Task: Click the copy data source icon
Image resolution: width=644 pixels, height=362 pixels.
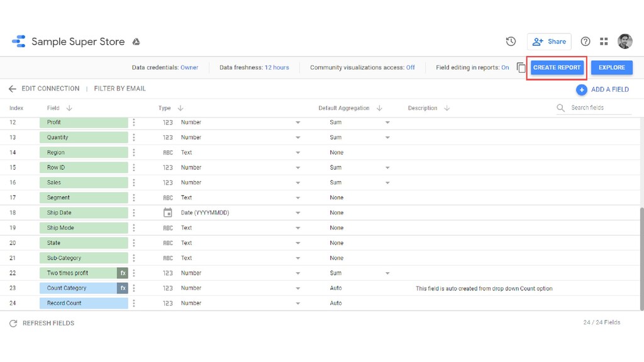Action: tap(521, 68)
